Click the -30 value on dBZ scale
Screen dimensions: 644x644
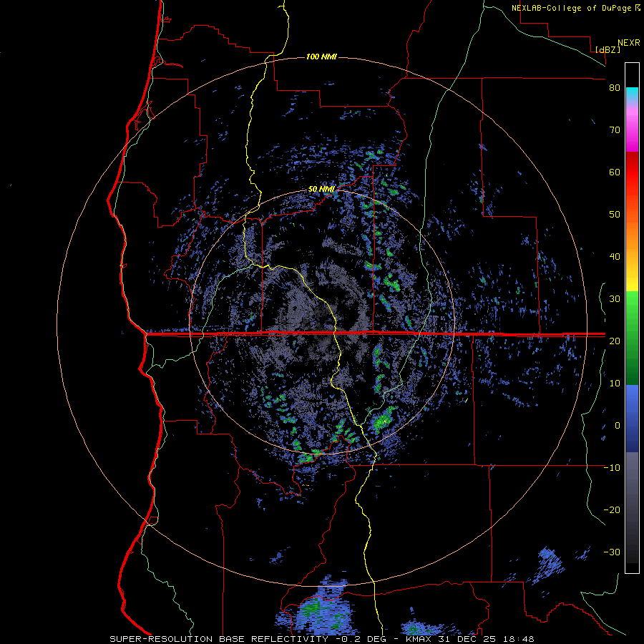(612, 552)
